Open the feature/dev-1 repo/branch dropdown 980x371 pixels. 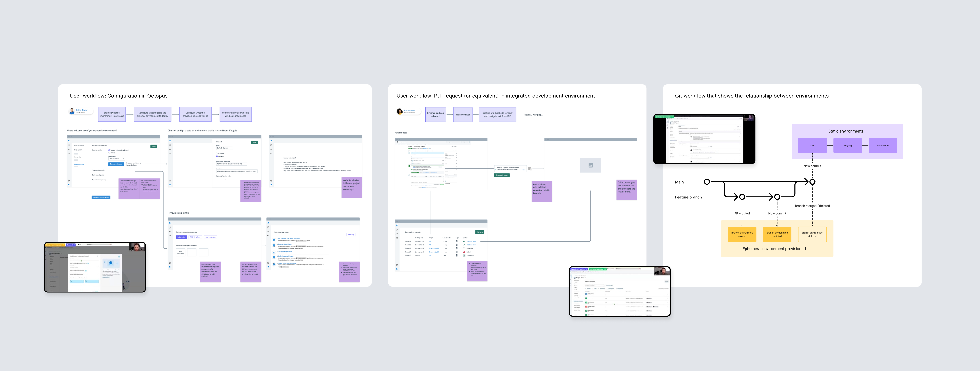[117, 159]
